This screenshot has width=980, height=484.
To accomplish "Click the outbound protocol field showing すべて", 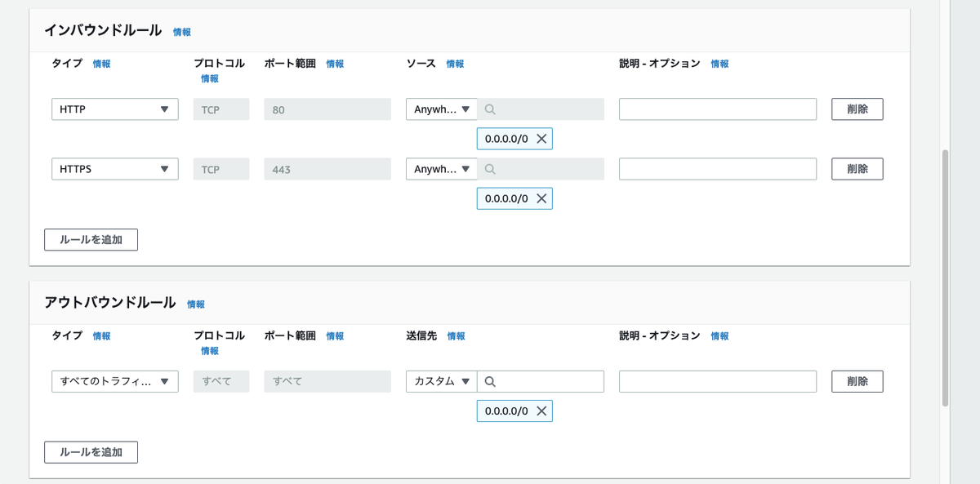I will [x=221, y=381].
